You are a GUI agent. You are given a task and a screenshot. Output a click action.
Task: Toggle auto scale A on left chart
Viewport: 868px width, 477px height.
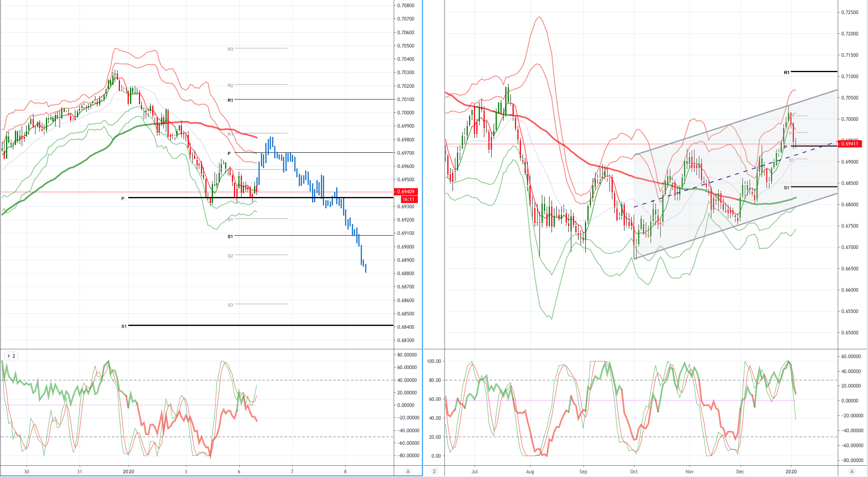[x=408, y=471]
